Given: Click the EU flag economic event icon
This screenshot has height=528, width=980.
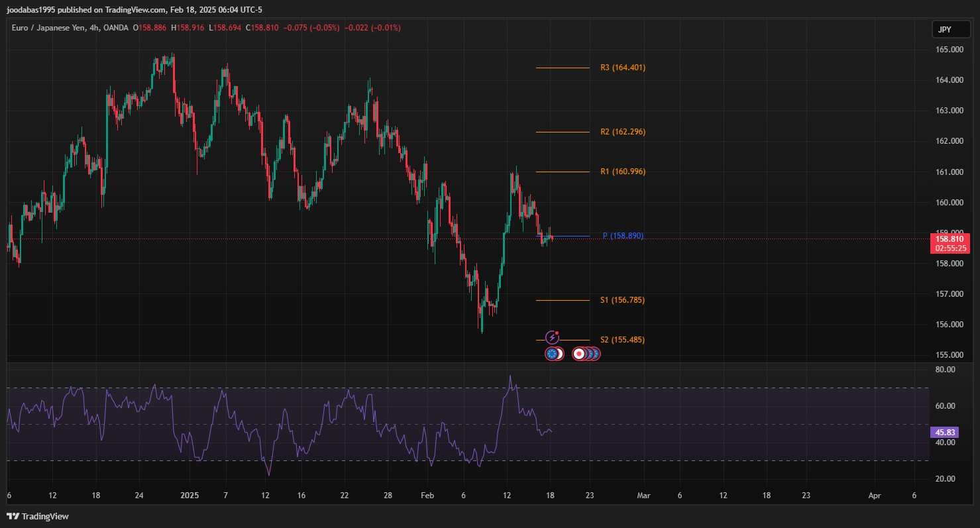Looking at the screenshot, I should click(x=551, y=354).
